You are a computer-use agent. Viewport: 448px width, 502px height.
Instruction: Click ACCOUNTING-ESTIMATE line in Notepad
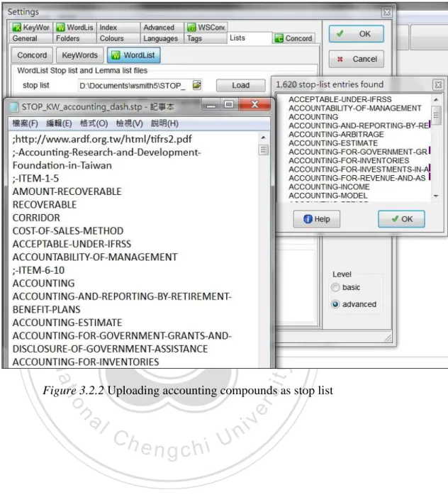(67, 323)
